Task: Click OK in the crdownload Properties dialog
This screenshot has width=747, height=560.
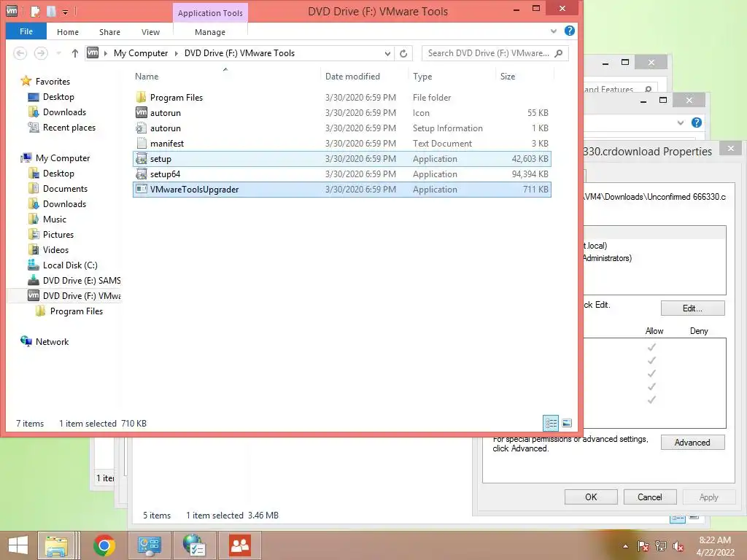Action: point(591,497)
